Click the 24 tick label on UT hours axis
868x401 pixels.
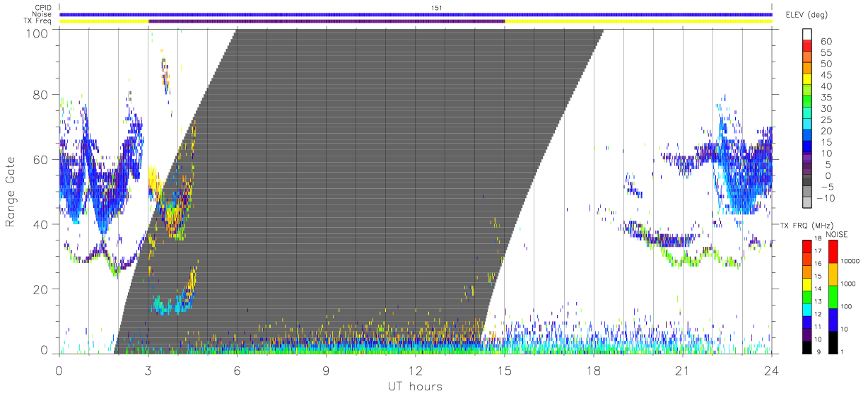pyautogui.click(x=771, y=370)
